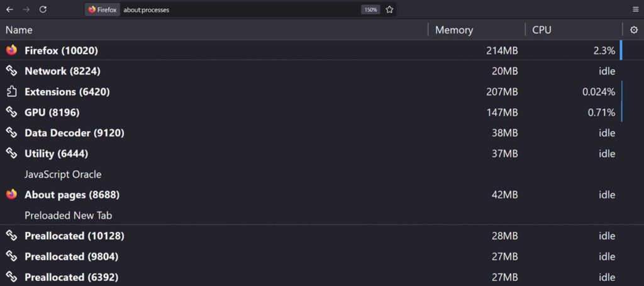Open the Firefox hamburger menu

click(636, 9)
